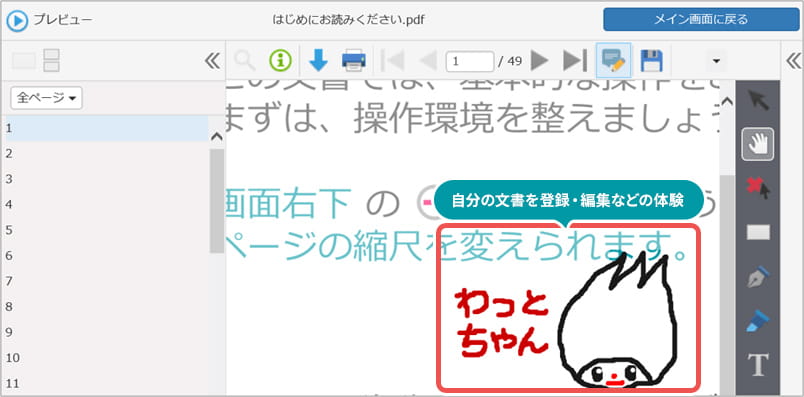804x397 pixels.
Task: Open the magnifier search tool
Action: tap(245, 61)
